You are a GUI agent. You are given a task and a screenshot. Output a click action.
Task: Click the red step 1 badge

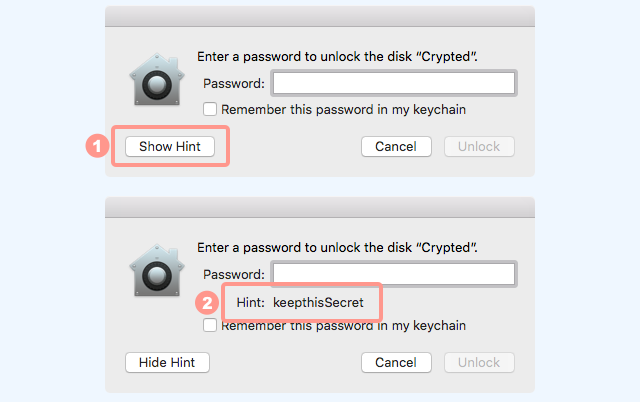(x=97, y=146)
